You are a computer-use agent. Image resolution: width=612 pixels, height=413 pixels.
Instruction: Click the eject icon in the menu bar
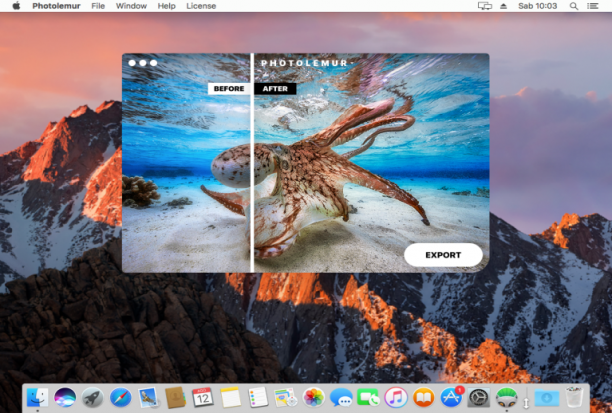[503, 6]
